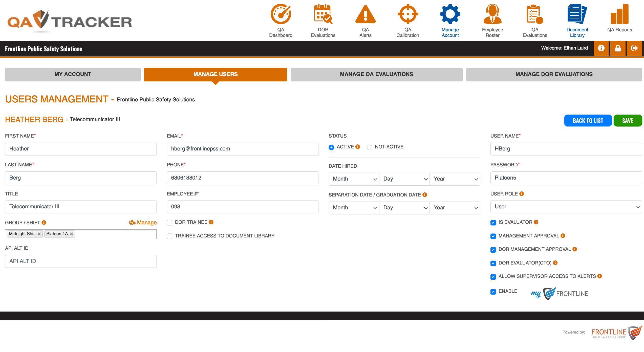
Task: Click info icon beside DOR TRAINEE
Action: tap(211, 222)
